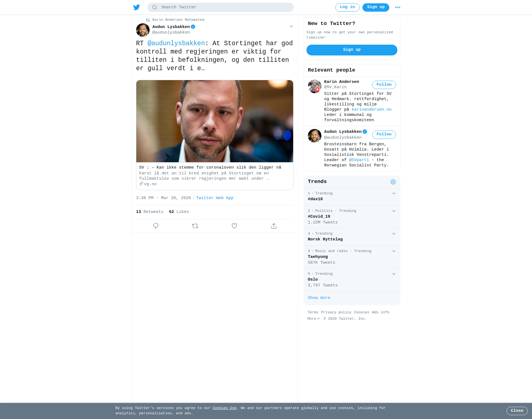
Task: Follow Karin Andersen
Action: [x=384, y=85]
